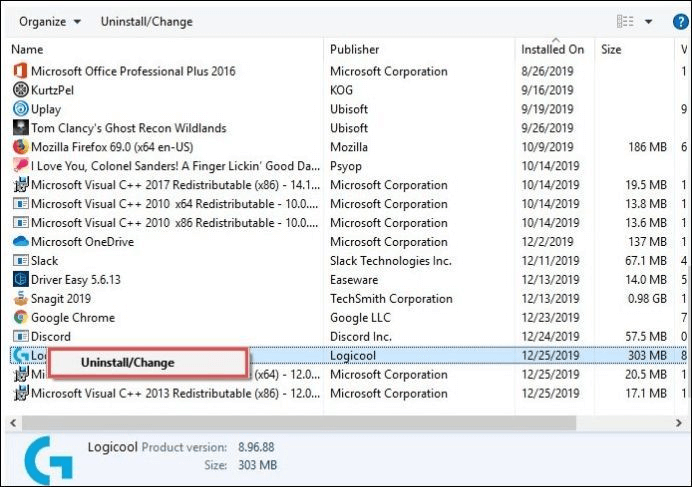
Task: Select the Microsoft OneDrive cloud icon
Action: (20, 242)
